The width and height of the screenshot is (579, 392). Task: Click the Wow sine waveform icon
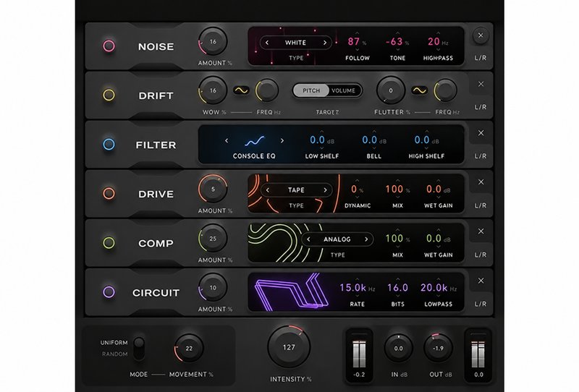click(241, 90)
